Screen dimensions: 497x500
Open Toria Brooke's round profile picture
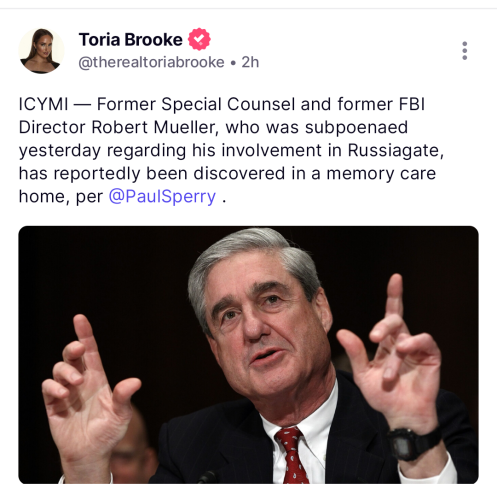41,51
